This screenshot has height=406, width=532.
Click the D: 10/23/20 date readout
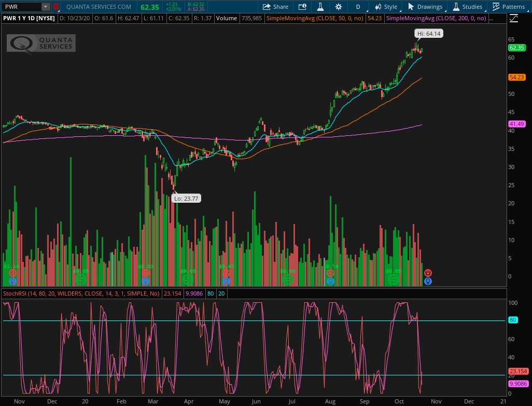point(75,18)
